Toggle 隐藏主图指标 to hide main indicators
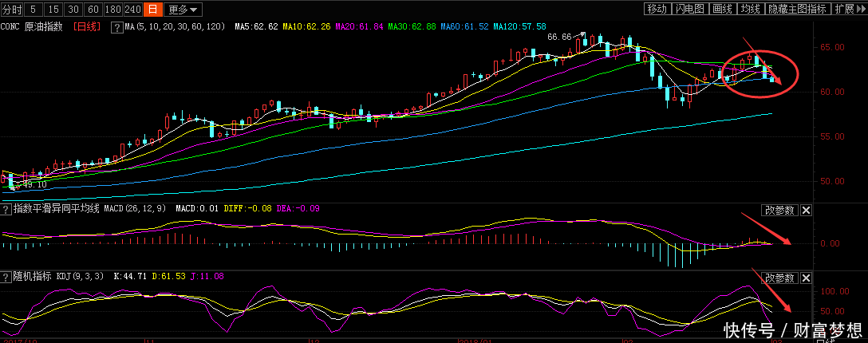 pos(796,10)
